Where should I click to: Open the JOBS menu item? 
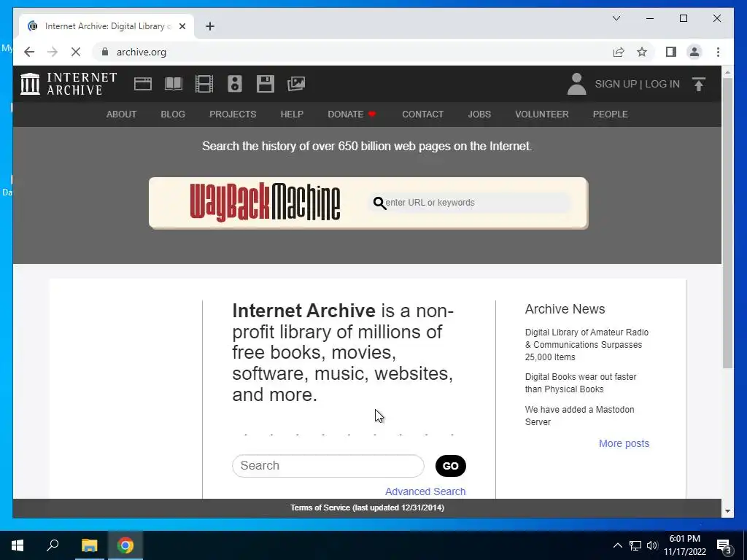[479, 114]
